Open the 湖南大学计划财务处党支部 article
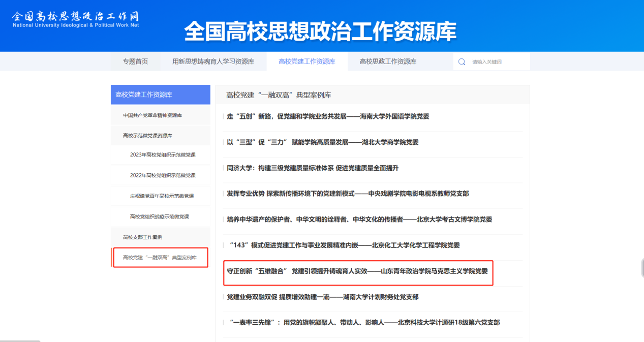The width and height of the screenshot is (644, 342). tap(322, 297)
